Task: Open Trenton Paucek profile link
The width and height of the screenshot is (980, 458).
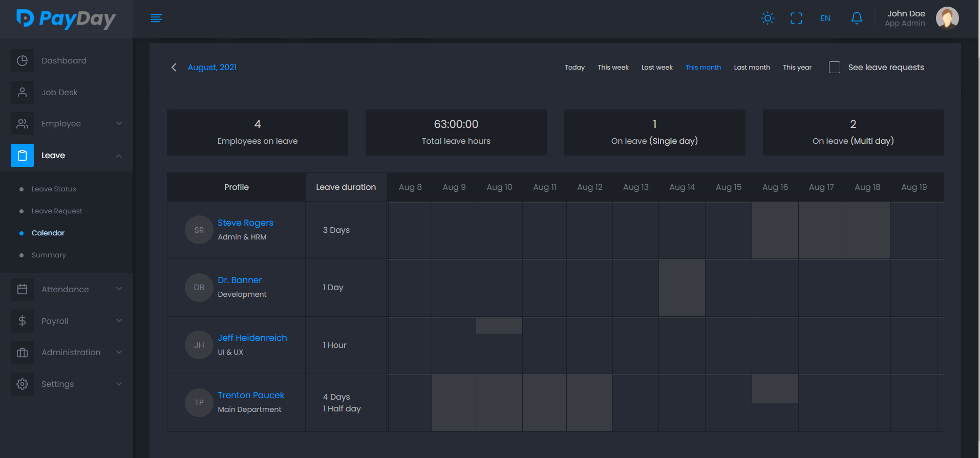Action: coord(250,395)
